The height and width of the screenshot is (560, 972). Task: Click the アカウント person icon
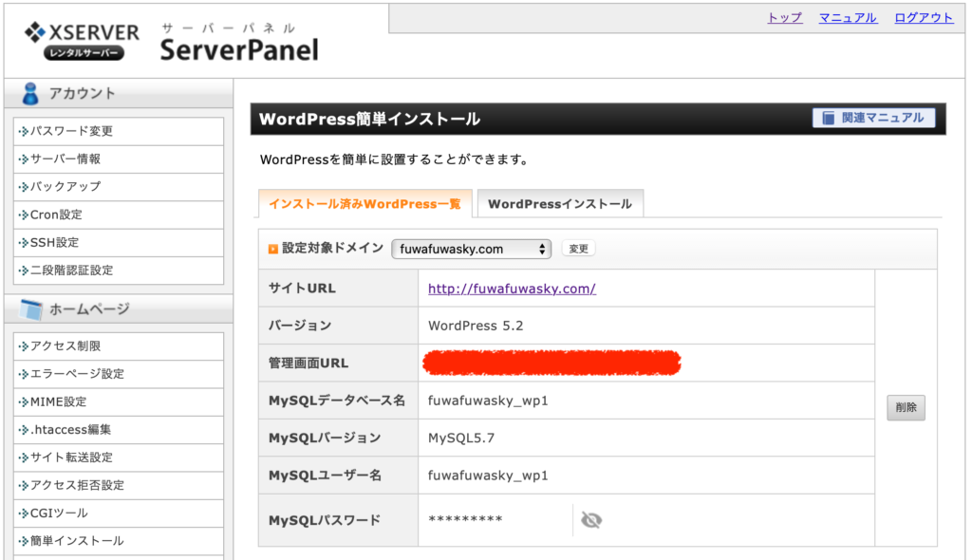(29, 94)
